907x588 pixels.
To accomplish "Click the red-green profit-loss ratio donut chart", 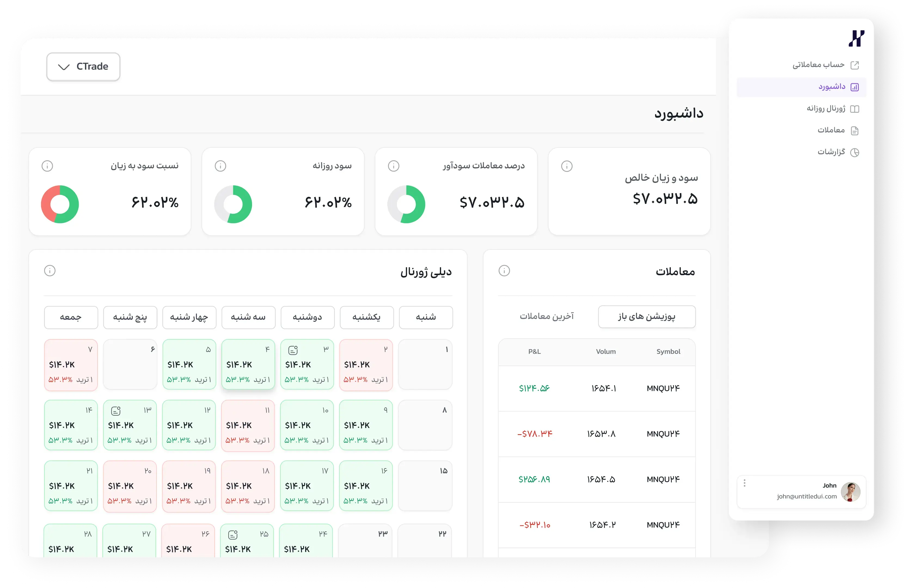I will tap(60, 204).
